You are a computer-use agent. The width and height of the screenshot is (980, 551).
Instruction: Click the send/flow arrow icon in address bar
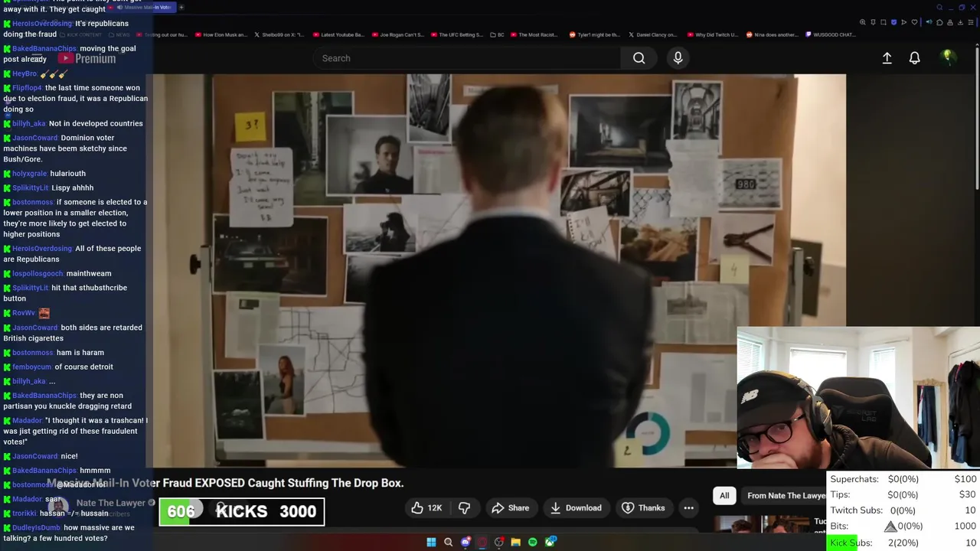point(903,22)
